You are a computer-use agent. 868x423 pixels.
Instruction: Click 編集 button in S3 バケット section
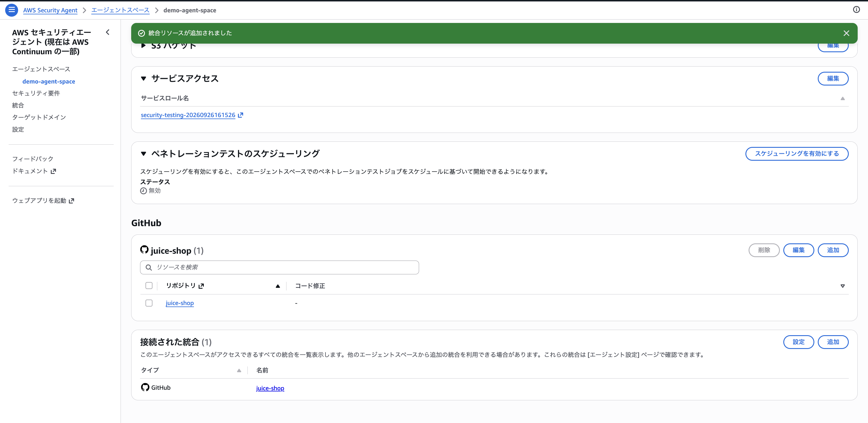point(833,47)
